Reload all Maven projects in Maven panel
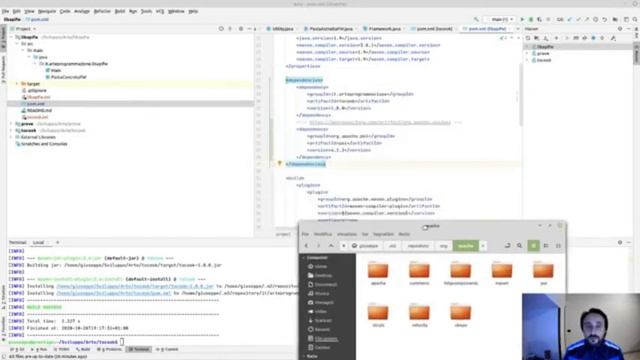 tap(528, 38)
